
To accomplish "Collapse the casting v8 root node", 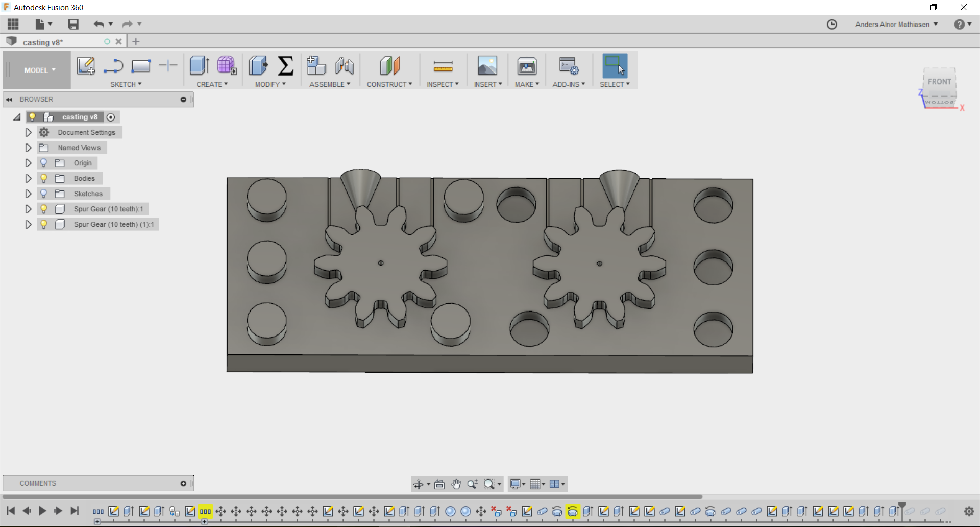I will (x=17, y=117).
